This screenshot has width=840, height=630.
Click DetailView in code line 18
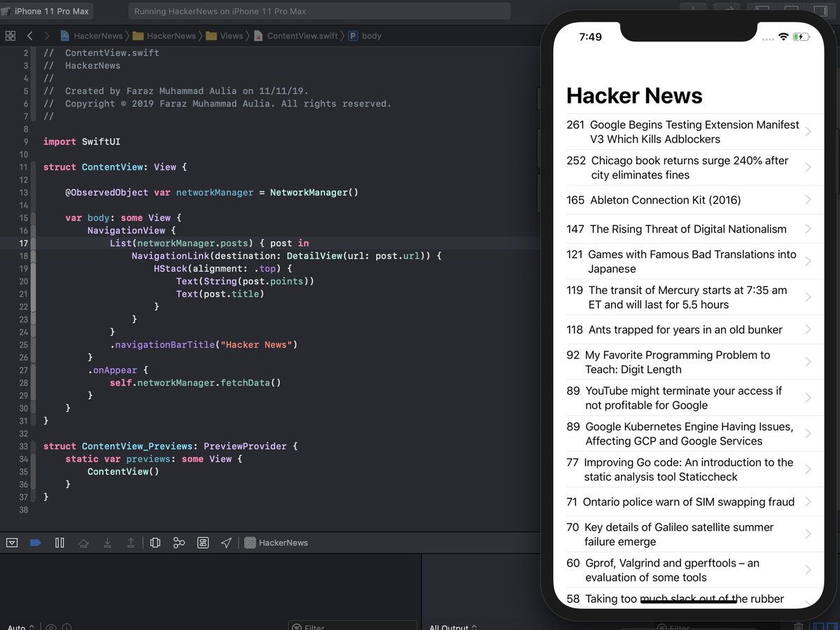pos(314,256)
